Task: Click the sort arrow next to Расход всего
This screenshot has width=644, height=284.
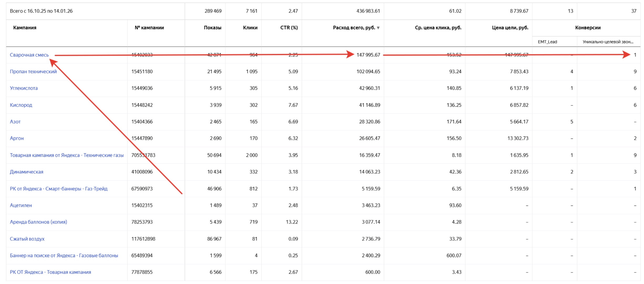Action: coord(378,28)
